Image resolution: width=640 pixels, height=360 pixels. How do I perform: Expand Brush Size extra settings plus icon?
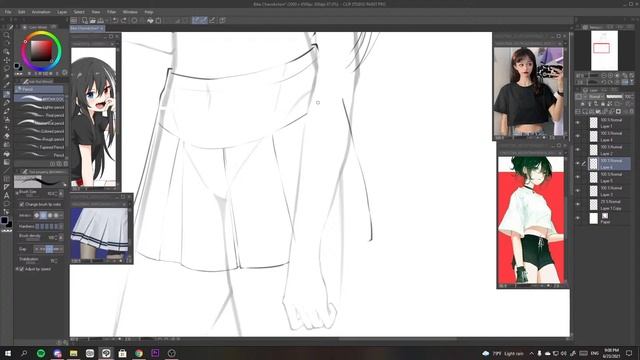[17, 193]
